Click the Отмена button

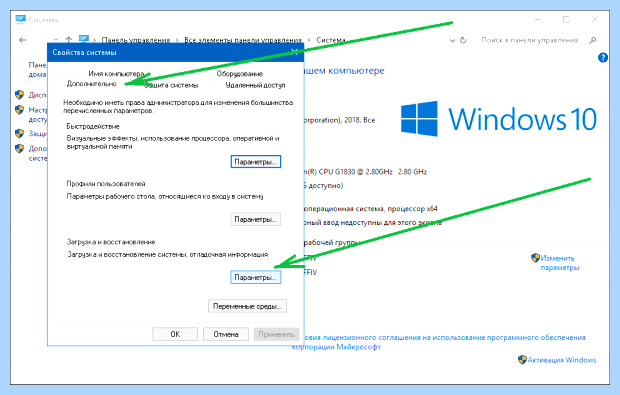(x=226, y=334)
